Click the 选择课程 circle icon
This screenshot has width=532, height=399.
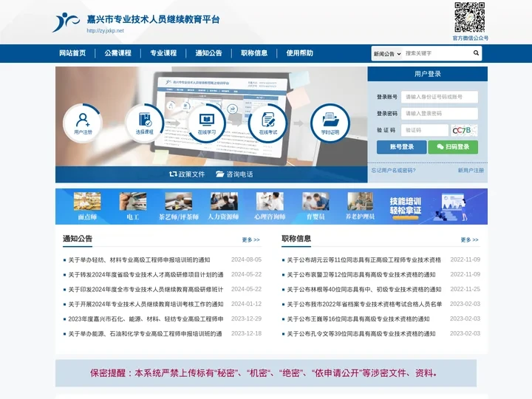point(145,123)
